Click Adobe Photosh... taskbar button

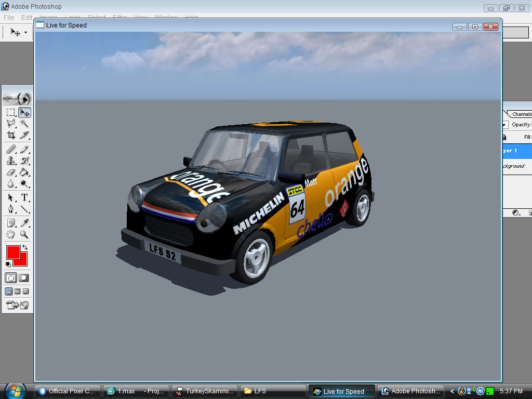(x=410, y=391)
